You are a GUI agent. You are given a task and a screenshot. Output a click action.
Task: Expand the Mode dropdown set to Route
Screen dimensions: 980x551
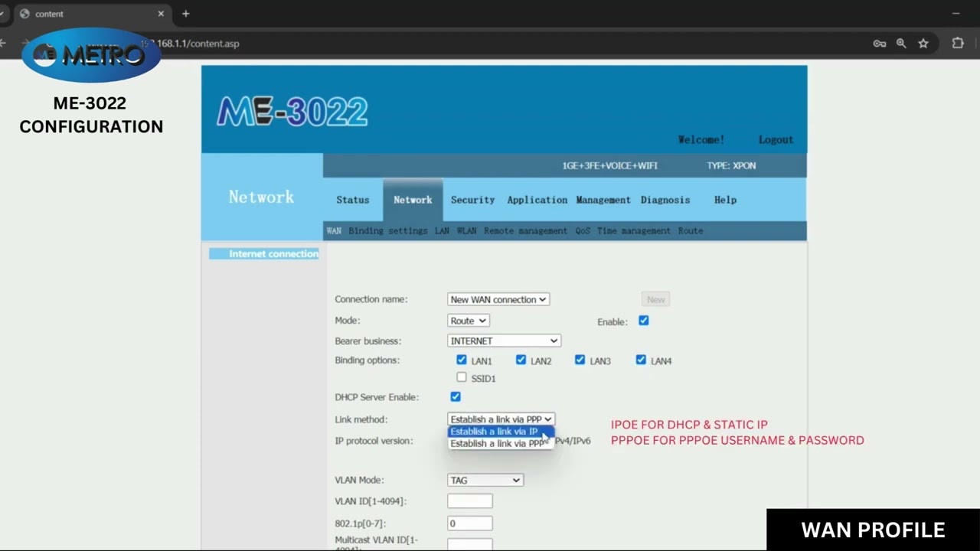coord(469,321)
